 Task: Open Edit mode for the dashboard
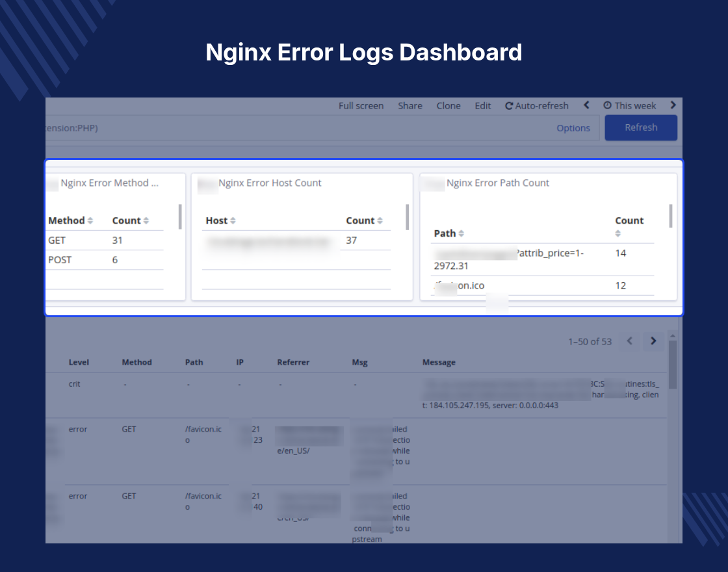(483, 106)
